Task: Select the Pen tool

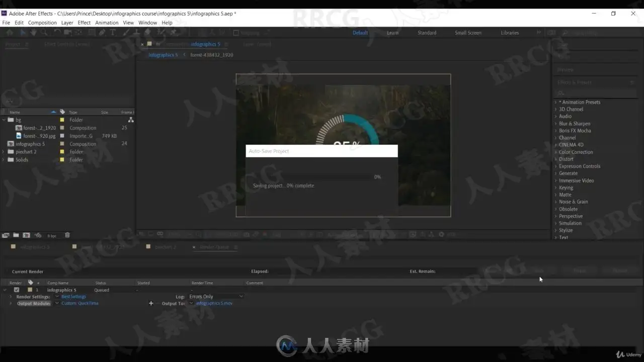Action: coord(102,33)
